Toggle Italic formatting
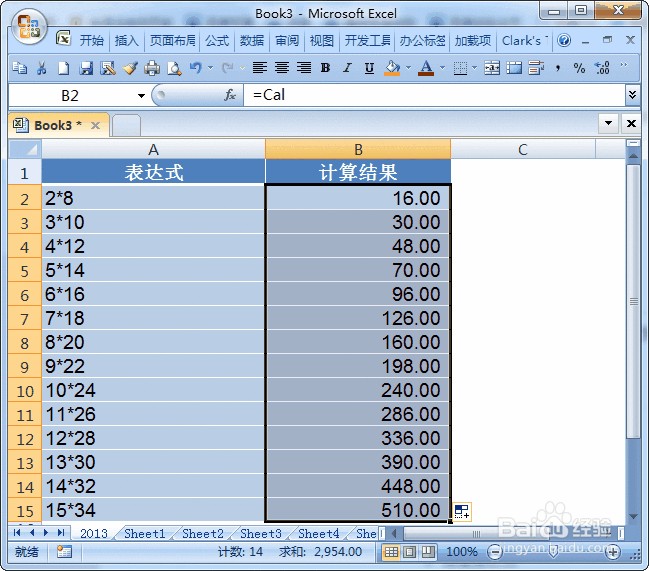The width and height of the screenshot is (649, 571). pos(347,67)
